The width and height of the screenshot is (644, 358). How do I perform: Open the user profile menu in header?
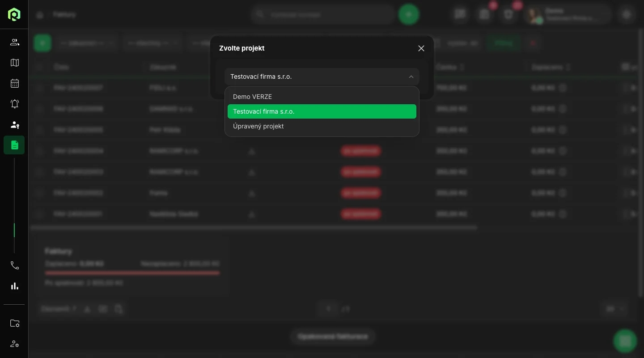[x=568, y=14]
